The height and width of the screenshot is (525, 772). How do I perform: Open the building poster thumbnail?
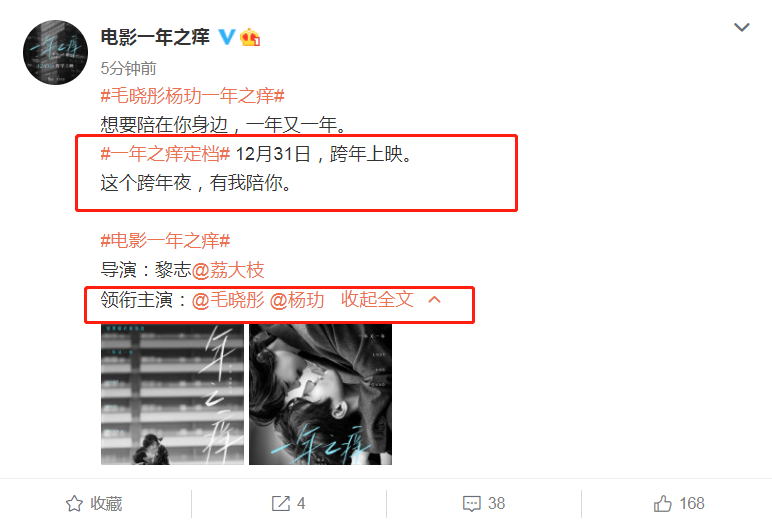click(x=172, y=394)
